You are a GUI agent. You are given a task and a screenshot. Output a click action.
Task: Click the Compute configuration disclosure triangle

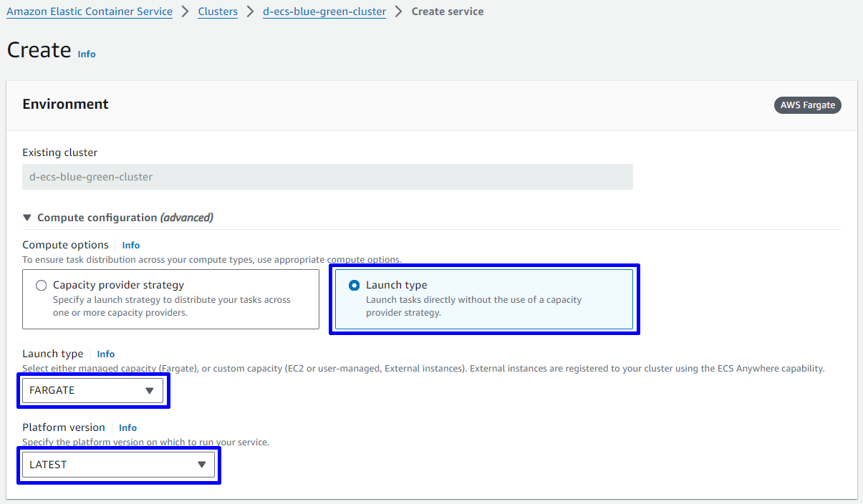[27, 218]
